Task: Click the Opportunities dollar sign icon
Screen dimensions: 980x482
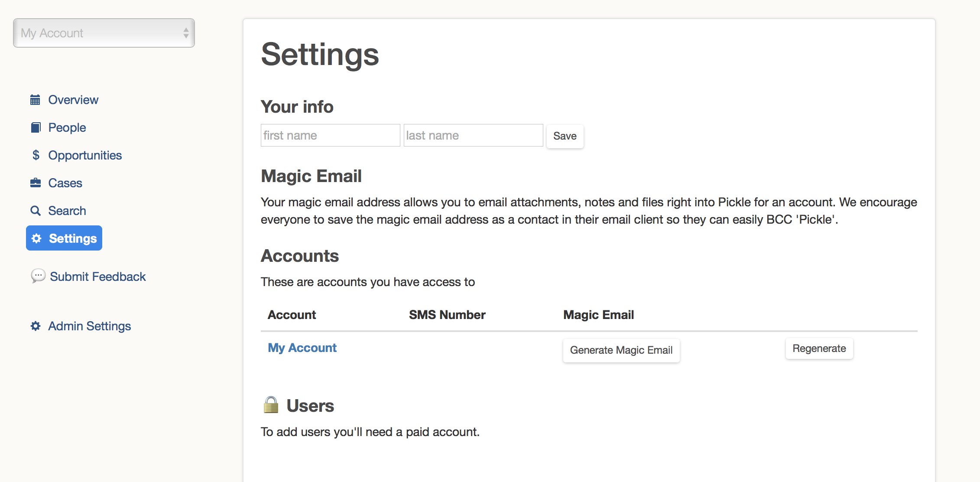Action: point(36,155)
